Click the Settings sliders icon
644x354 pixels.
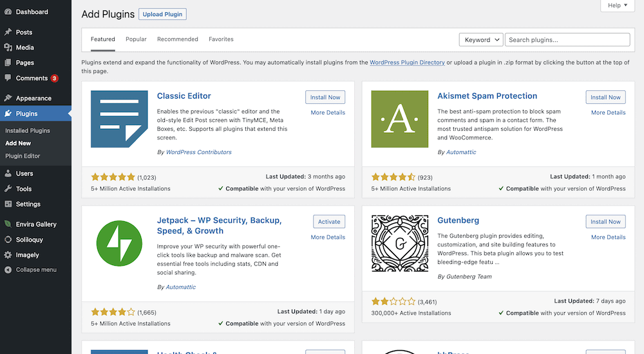pos(8,204)
